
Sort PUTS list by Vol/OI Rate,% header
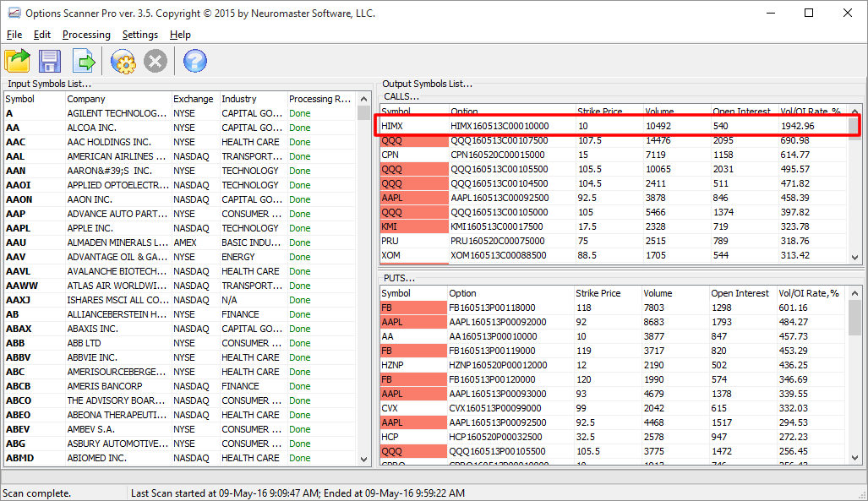pos(811,293)
